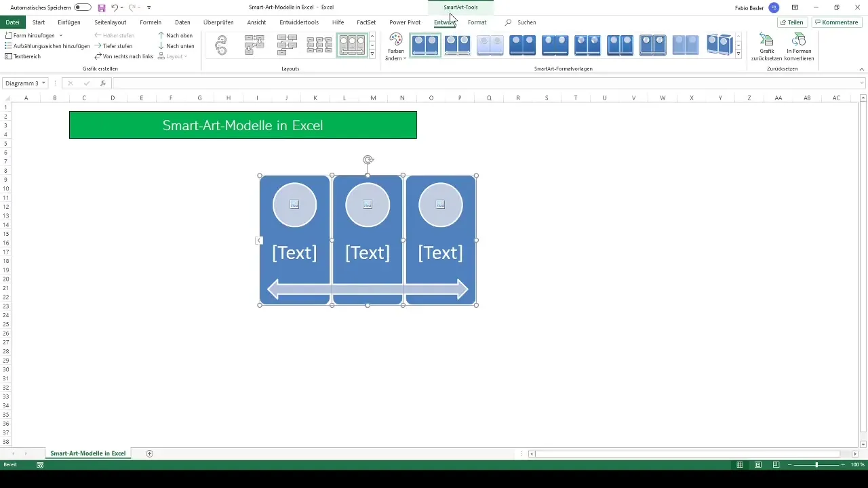Image resolution: width=868 pixels, height=488 pixels.
Task: Open the SmartArt text pane side arrow
Action: coord(259,240)
